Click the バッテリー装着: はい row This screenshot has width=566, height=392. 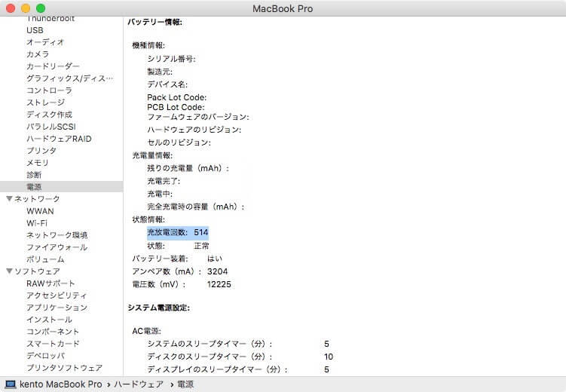177,259
